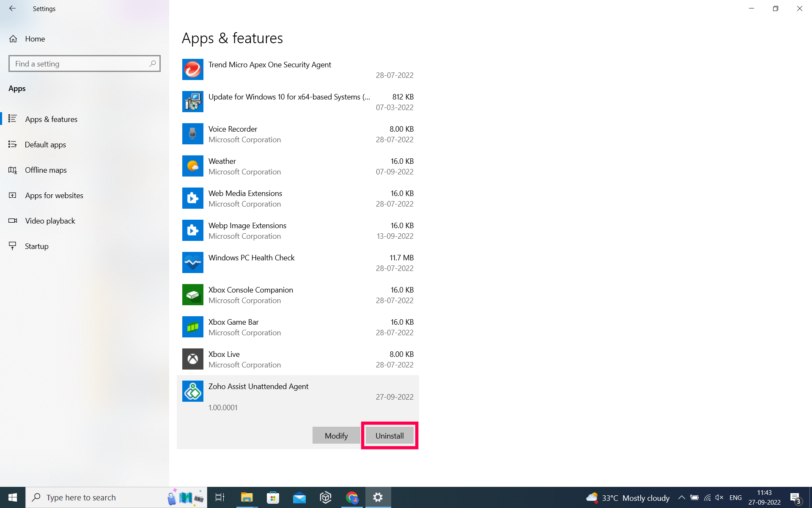The image size is (812, 508).
Task: Open Action Center with notification badge
Action: pos(796,498)
